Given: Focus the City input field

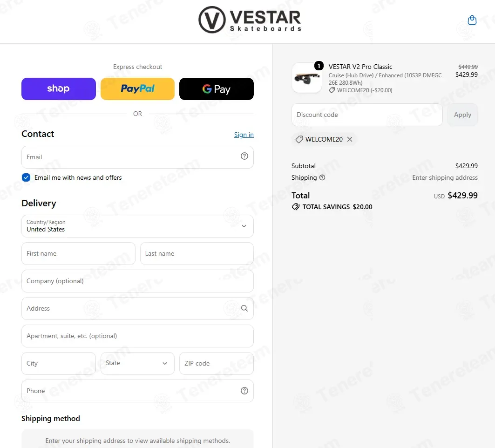Looking at the screenshot, I should tap(58, 363).
